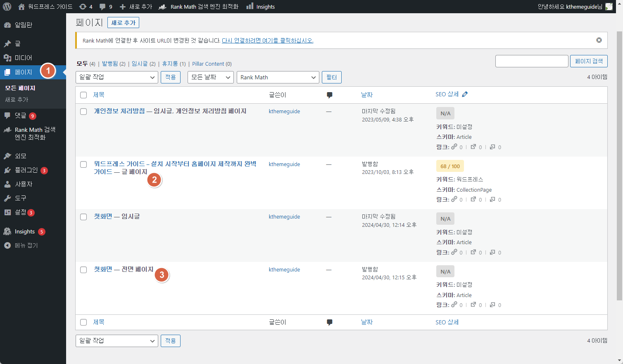The width and height of the screenshot is (623, 364).
Task: Sort by the 날짜 column header
Action: click(367, 95)
